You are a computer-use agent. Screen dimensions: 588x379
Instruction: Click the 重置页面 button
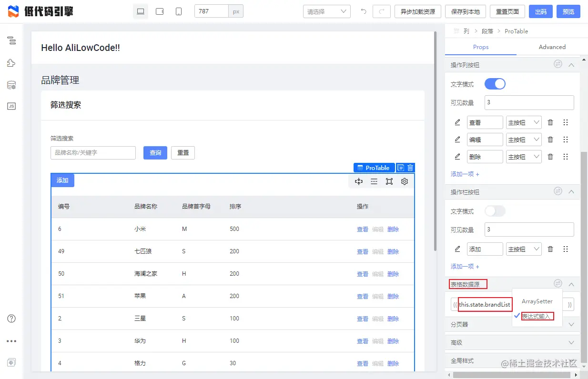tap(507, 11)
